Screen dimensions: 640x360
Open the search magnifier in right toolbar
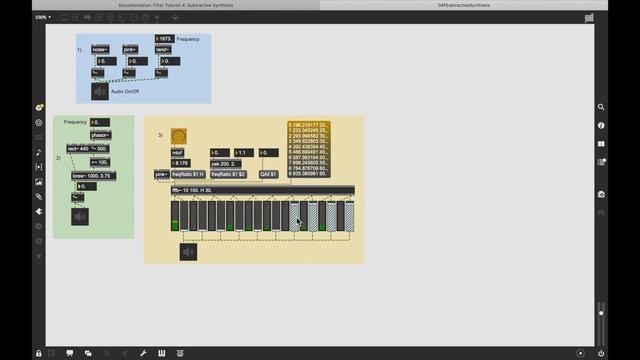click(x=601, y=107)
